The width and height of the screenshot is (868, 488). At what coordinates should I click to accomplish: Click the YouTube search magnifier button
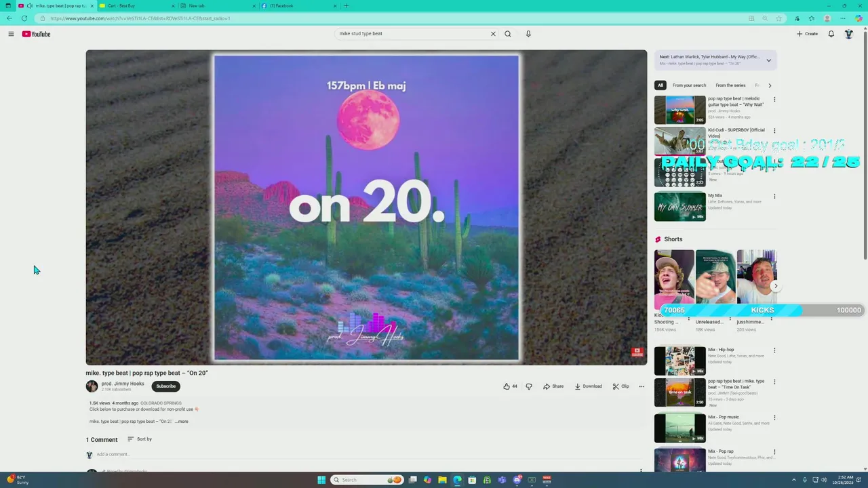pos(508,34)
